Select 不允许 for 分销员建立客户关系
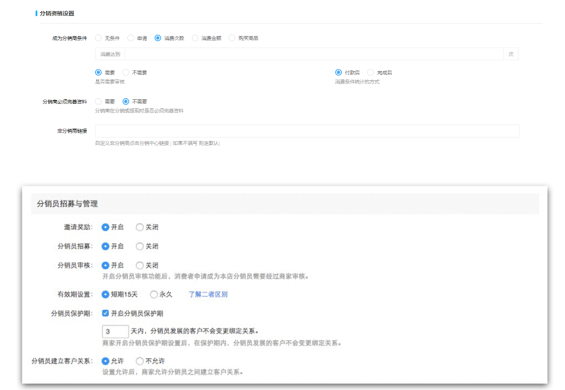The image size is (565, 390). point(139,361)
